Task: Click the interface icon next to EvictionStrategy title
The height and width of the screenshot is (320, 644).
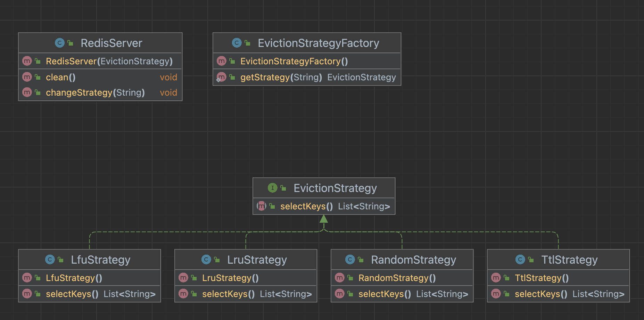Action: coord(273,188)
